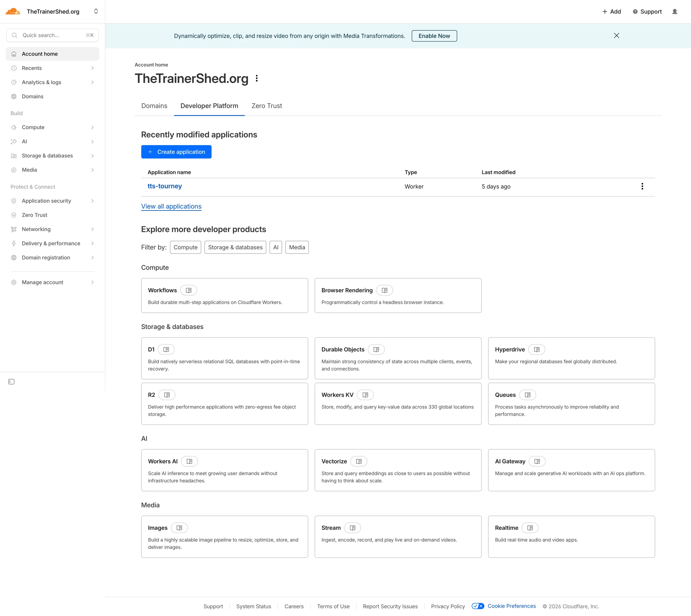The image size is (691, 616).
Task: Collapse the sidebar with panel icon
Action: tap(11, 382)
